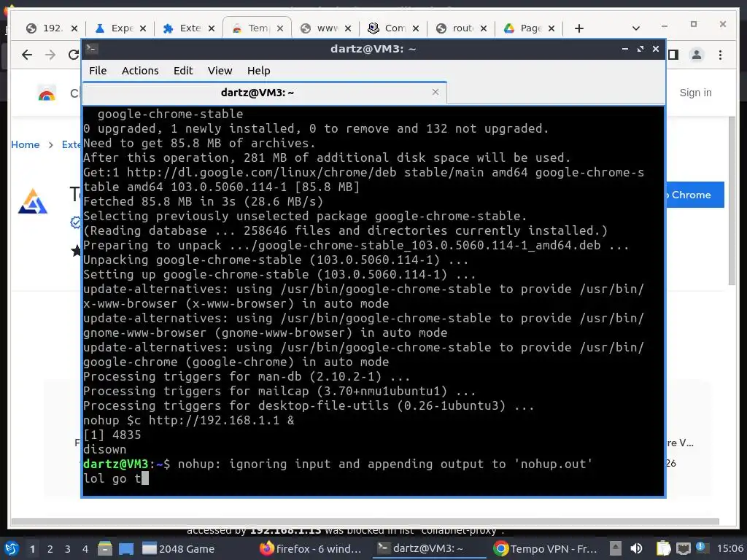Click the show desktop taskbar icon
747x560 pixels.
pos(126,548)
